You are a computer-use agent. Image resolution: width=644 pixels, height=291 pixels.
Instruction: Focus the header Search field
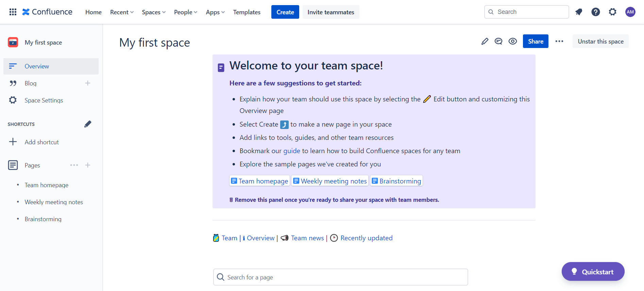tap(526, 12)
